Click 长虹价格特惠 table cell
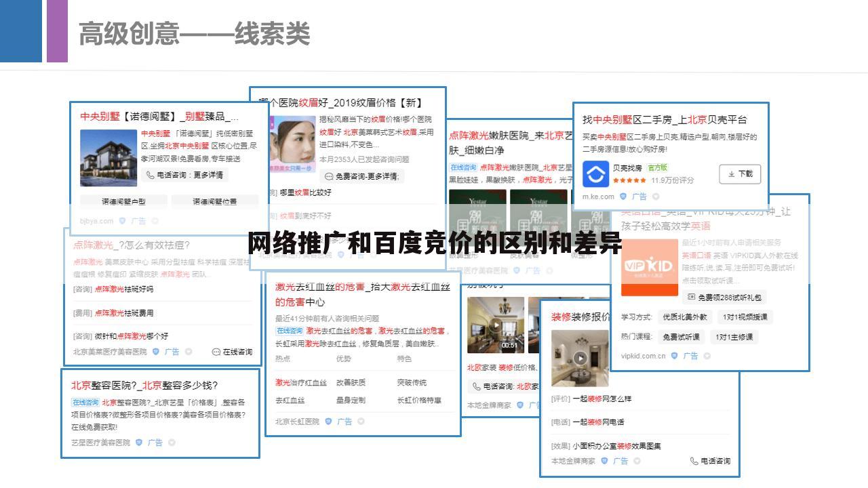The image size is (868, 488). click(419, 401)
